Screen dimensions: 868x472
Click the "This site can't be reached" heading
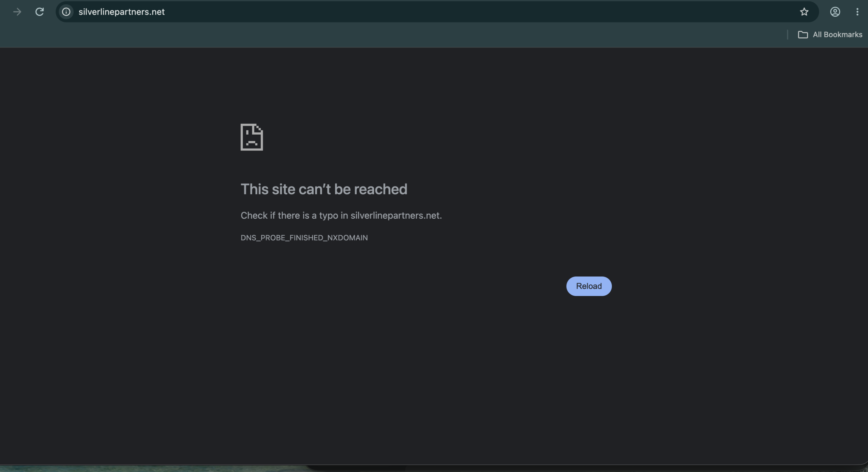pos(324,189)
